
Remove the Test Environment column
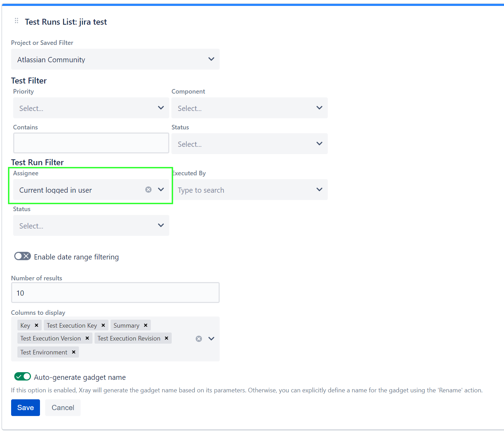tap(73, 352)
